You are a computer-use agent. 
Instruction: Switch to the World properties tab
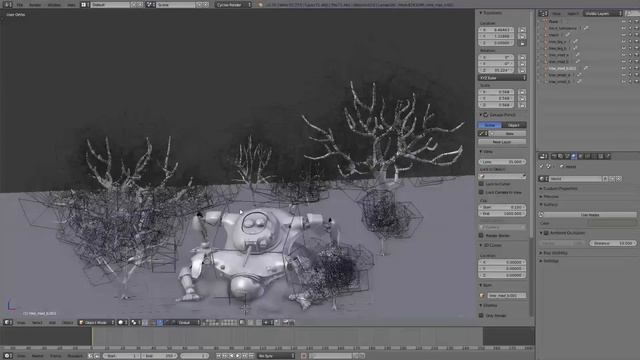point(574,156)
